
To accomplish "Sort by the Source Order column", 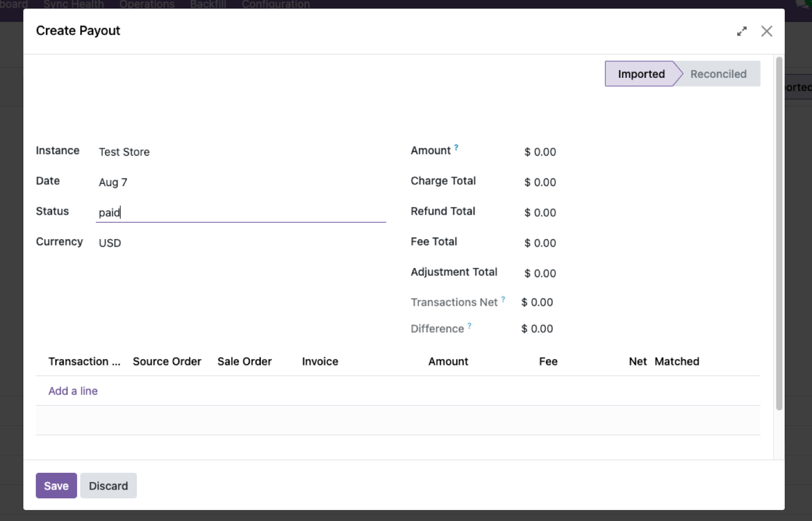I will (167, 361).
